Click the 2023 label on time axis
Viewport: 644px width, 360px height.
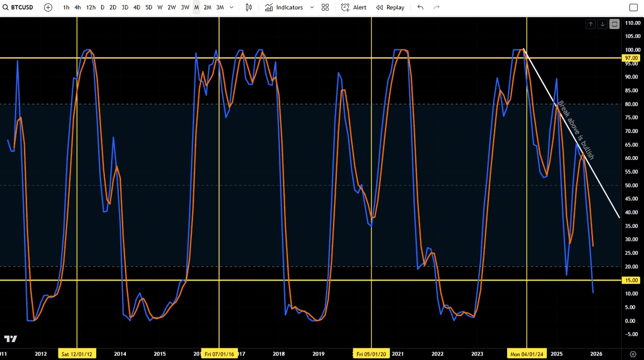[x=477, y=354]
